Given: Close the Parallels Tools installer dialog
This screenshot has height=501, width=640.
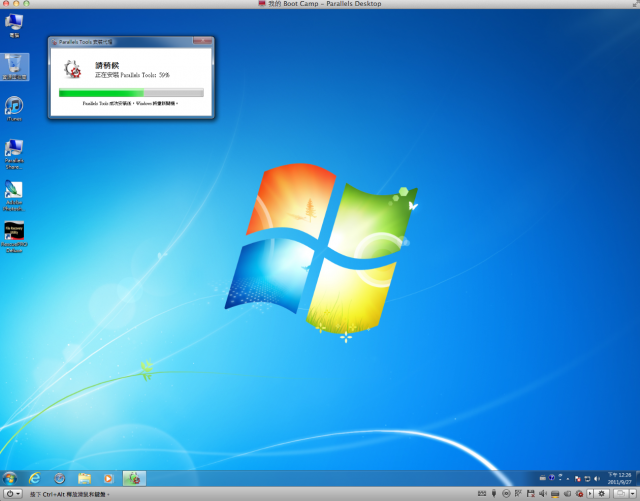Looking at the screenshot, I should tap(202, 40).
